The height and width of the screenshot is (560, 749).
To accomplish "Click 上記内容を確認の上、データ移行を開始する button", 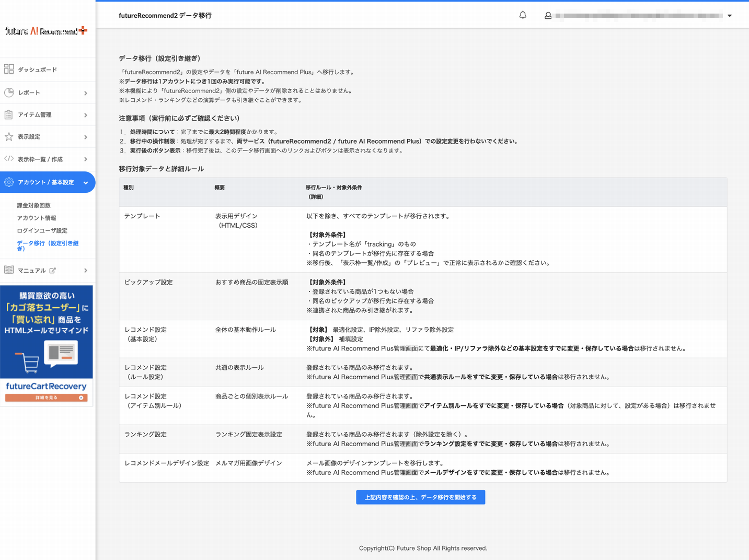I will [421, 497].
